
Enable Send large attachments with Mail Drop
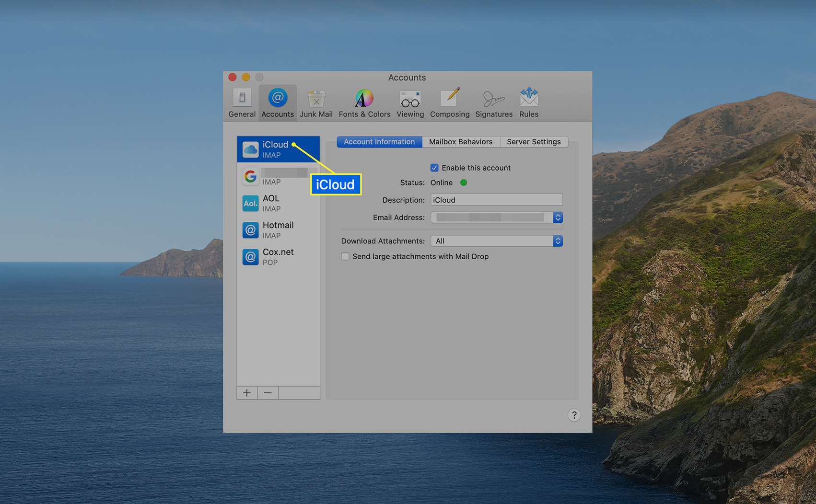coord(345,256)
